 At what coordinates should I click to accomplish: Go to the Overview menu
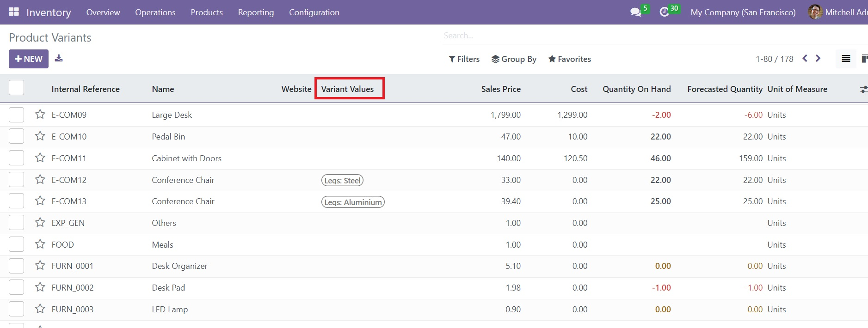pyautogui.click(x=103, y=12)
